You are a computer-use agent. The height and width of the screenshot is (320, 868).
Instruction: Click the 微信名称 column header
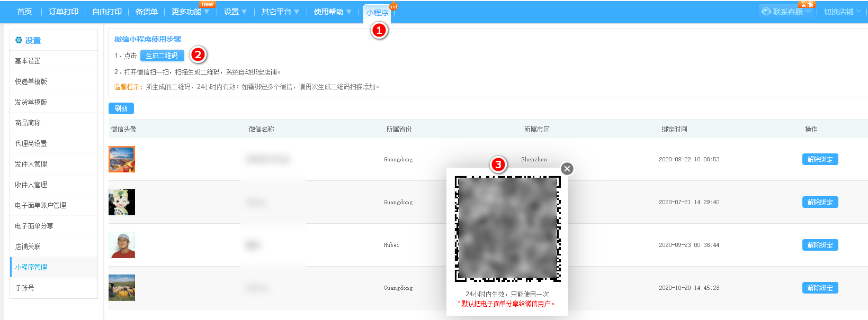click(x=261, y=129)
